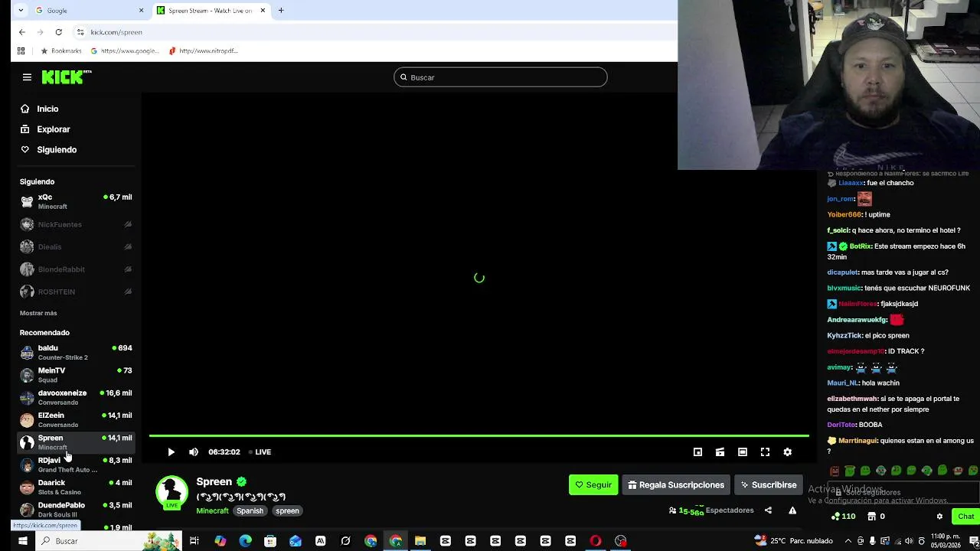Click the first emote in the quick emote row
This screenshot has height=551, width=980.
click(835, 471)
